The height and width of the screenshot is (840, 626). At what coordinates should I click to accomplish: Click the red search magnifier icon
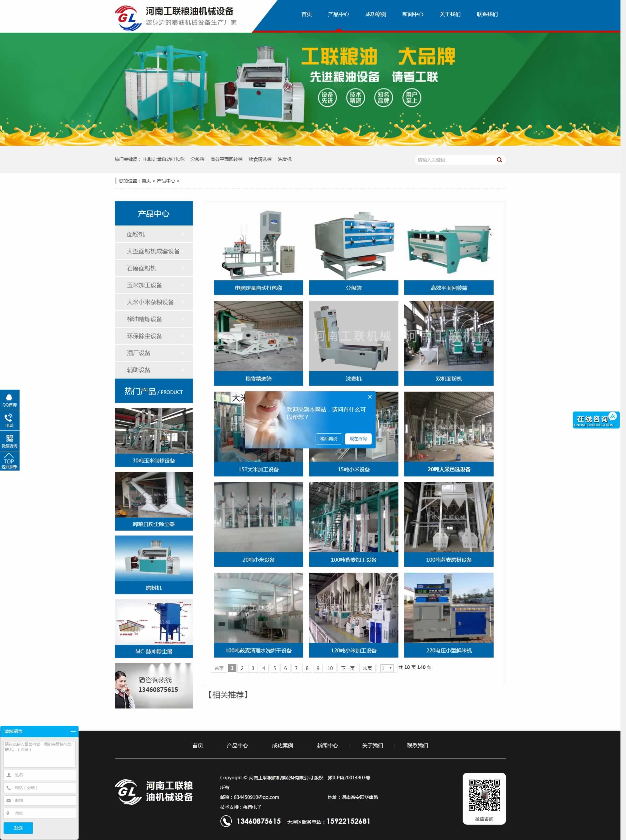(x=499, y=160)
